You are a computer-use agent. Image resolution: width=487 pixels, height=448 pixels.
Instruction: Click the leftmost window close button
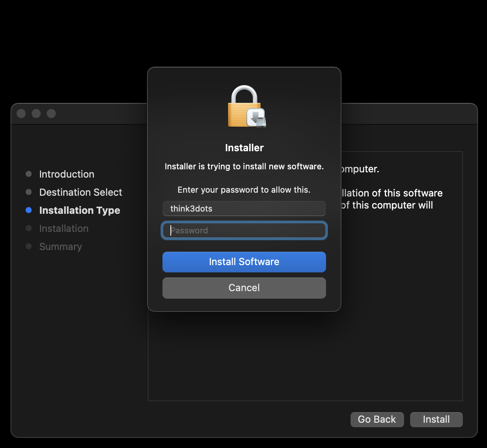tap(21, 114)
